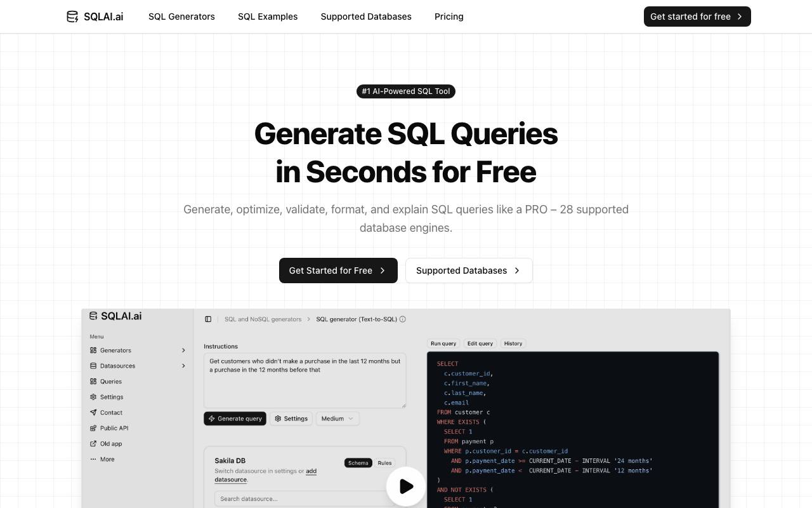Go to Supported Databases in navigation
Image resolution: width=812 pixels, height=508 pixels.
[366, 17]
